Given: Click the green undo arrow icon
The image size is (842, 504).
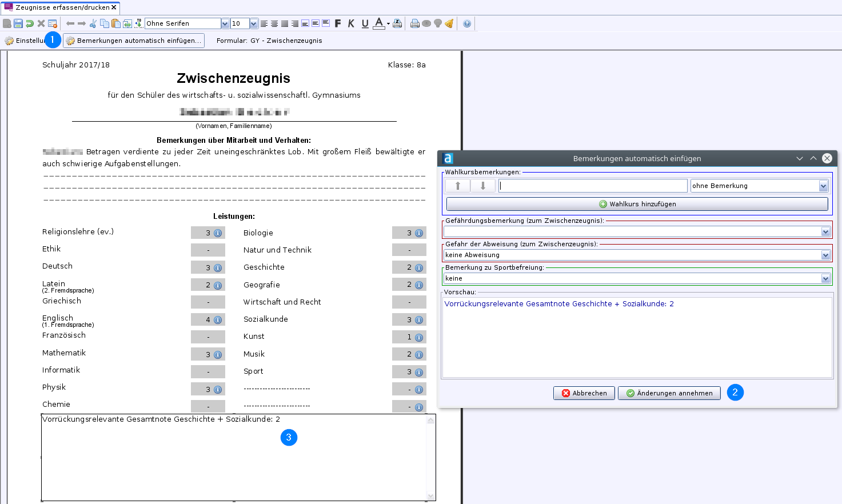Looking at the screenshot, I should (30, 23).
